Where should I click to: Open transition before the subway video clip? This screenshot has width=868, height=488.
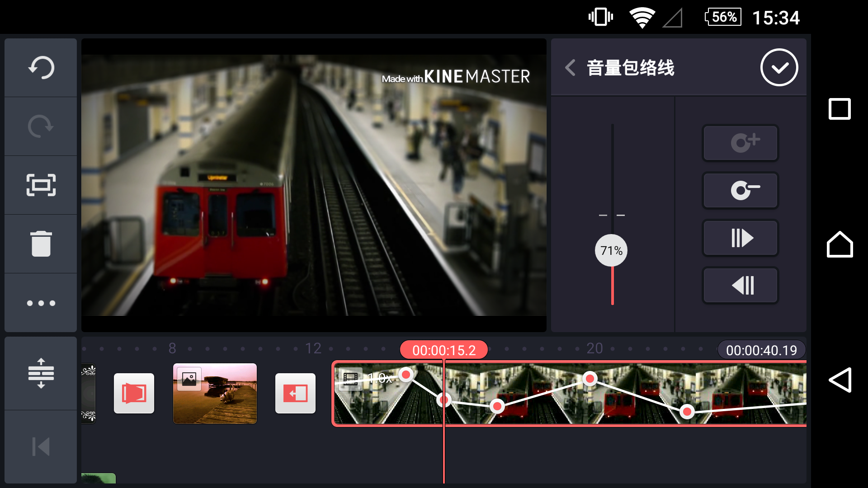tap(295, 393)
